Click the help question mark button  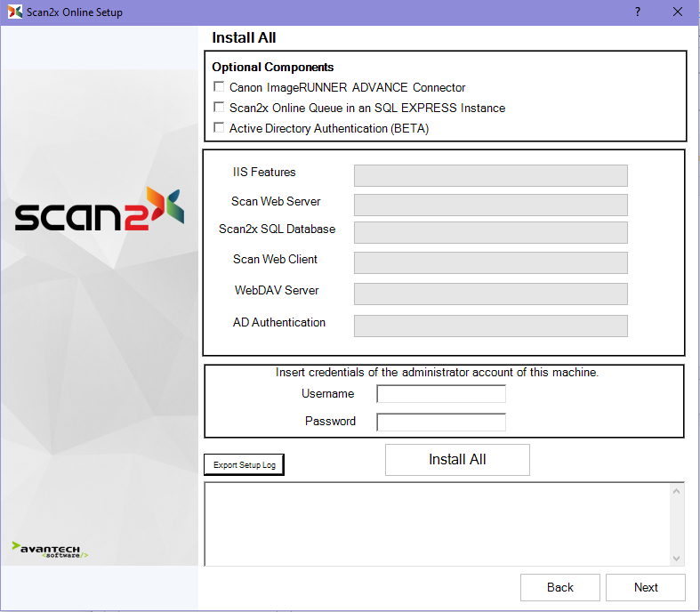point(638,12)
